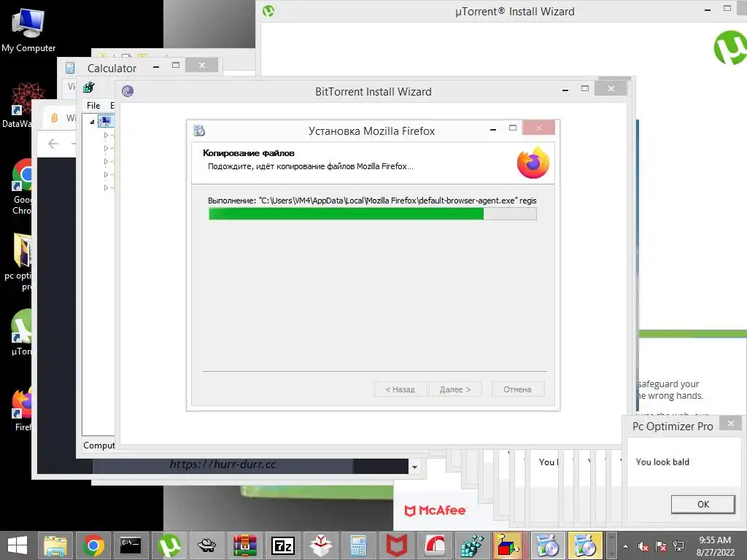Screen dimensions: 747x560
Task: Click the default-browser-agent.exe path text
Action: tap(372, 201)
